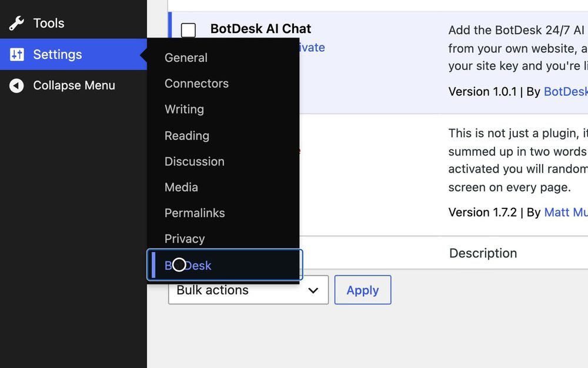The image size is (588, 368).
Task: Click the Settings sliders icon
Action: tap(16, 54)
